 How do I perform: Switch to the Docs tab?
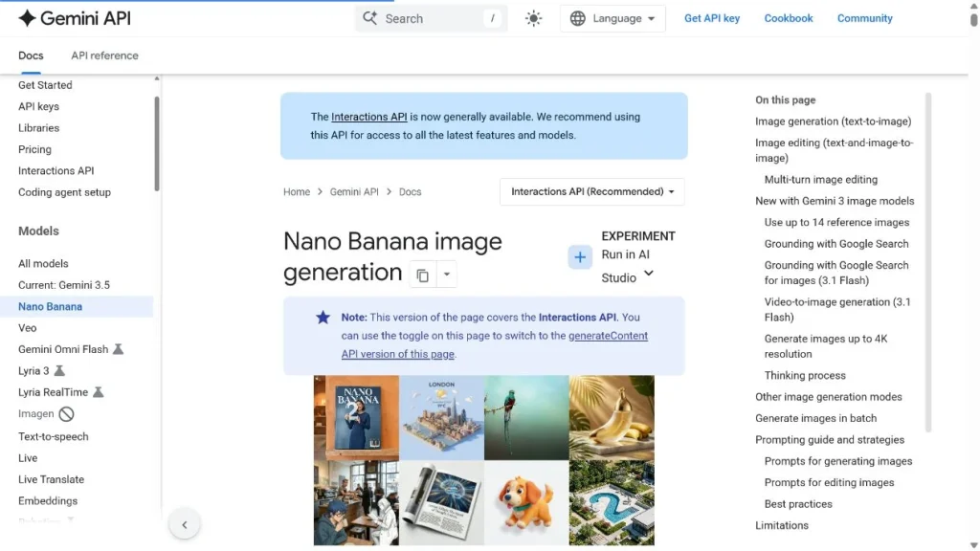point(31,55)
